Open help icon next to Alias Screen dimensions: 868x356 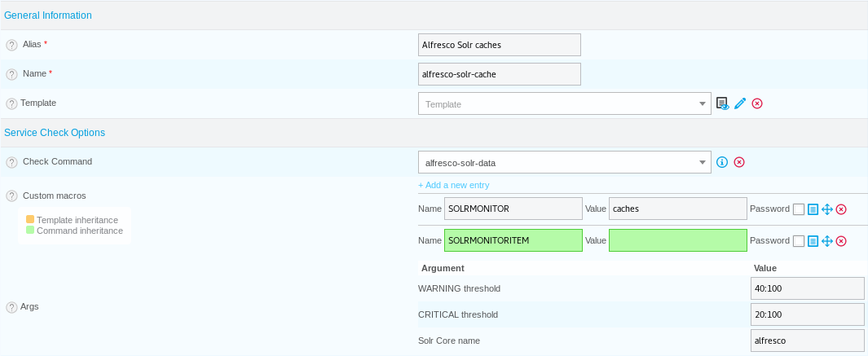click(x=11, y=45)
